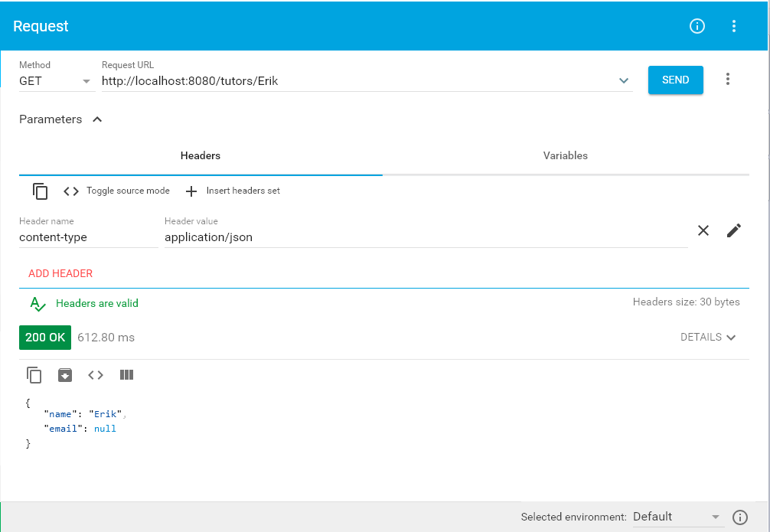Click the 200 OK status badge
Viewport: 770px width, 532px height.
click(x=45, y=338)
